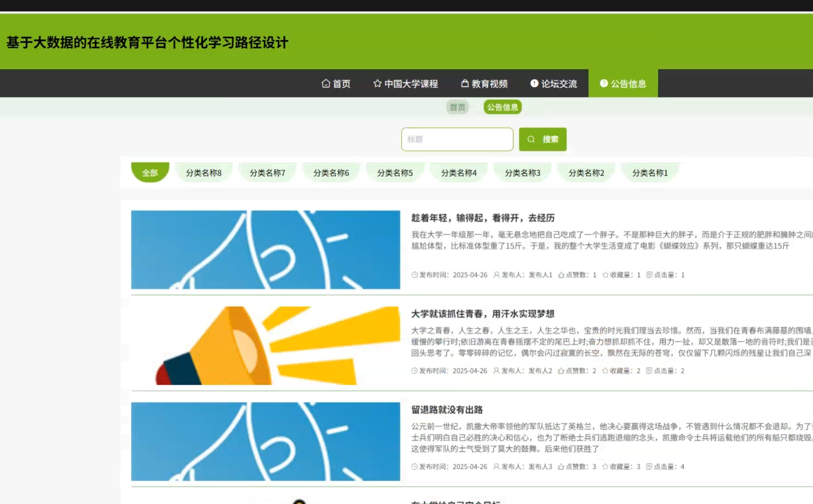Click the clock icon on the 发布人1 row
Image resolution: width=813 pixels, height=504 pixels.
414,275
